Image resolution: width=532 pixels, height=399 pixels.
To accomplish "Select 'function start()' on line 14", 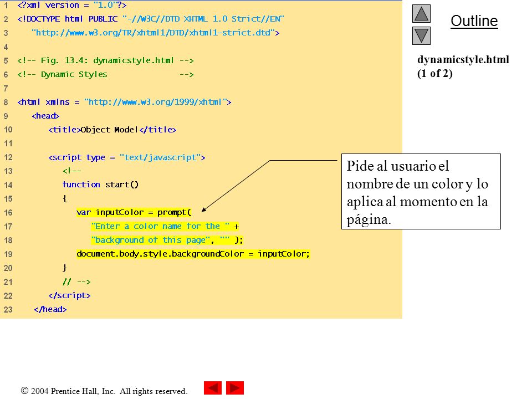I will point(100,185).
